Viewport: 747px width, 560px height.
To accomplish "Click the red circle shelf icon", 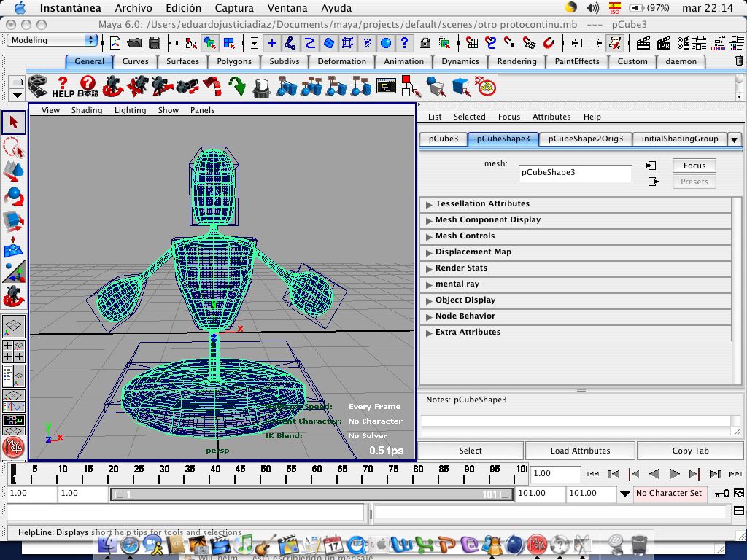I will pyautogui.click(x=487, y=87).
